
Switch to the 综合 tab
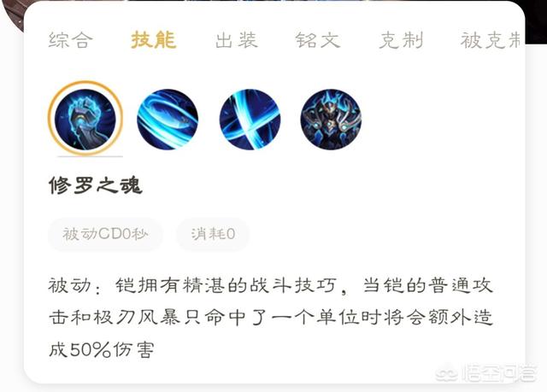71,40
